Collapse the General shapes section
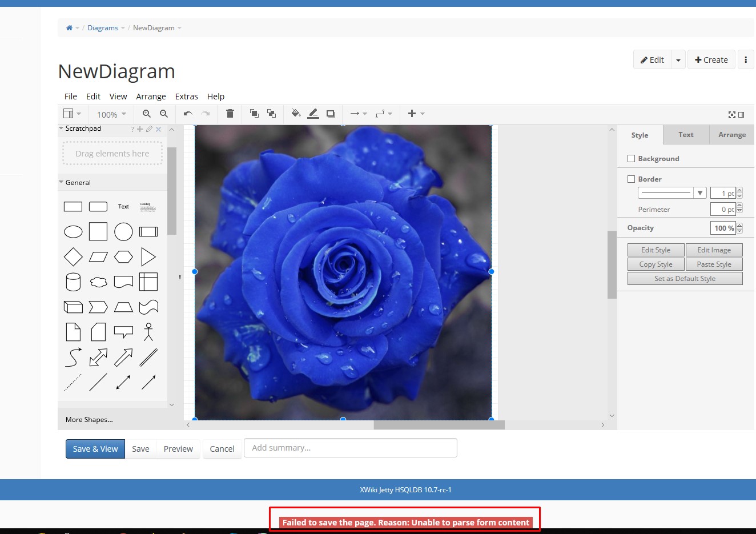 point(61,182)
